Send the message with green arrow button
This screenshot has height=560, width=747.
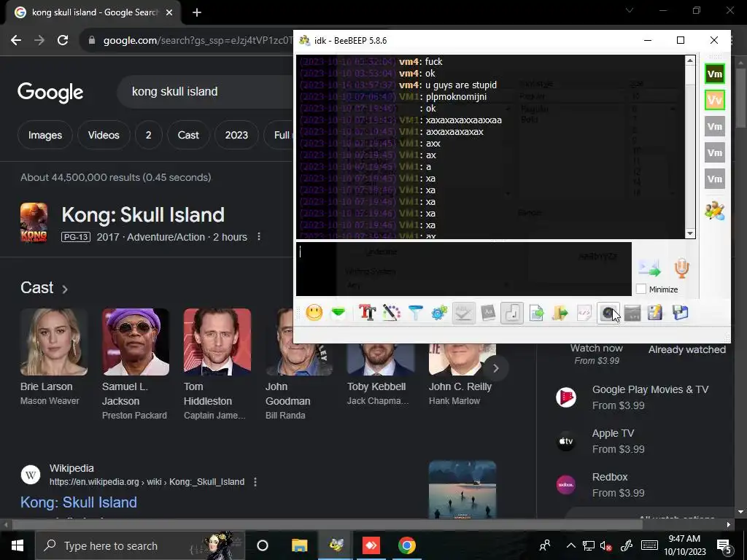click(x=650, y=268)
